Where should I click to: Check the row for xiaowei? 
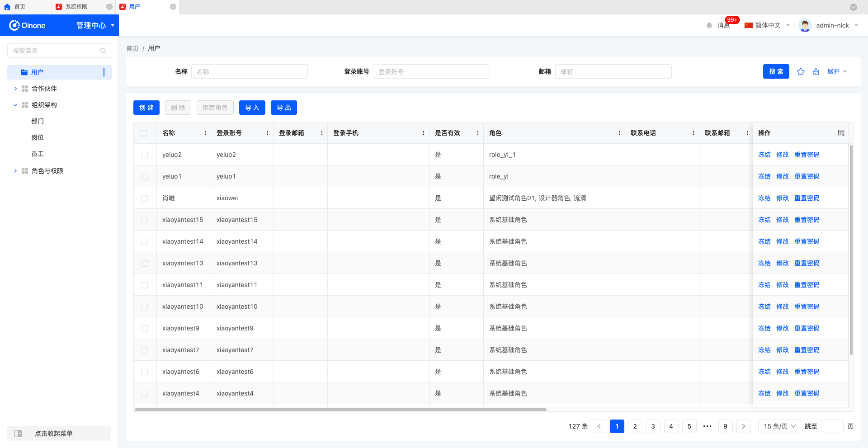pyautogui.click(x=145, y=198)
